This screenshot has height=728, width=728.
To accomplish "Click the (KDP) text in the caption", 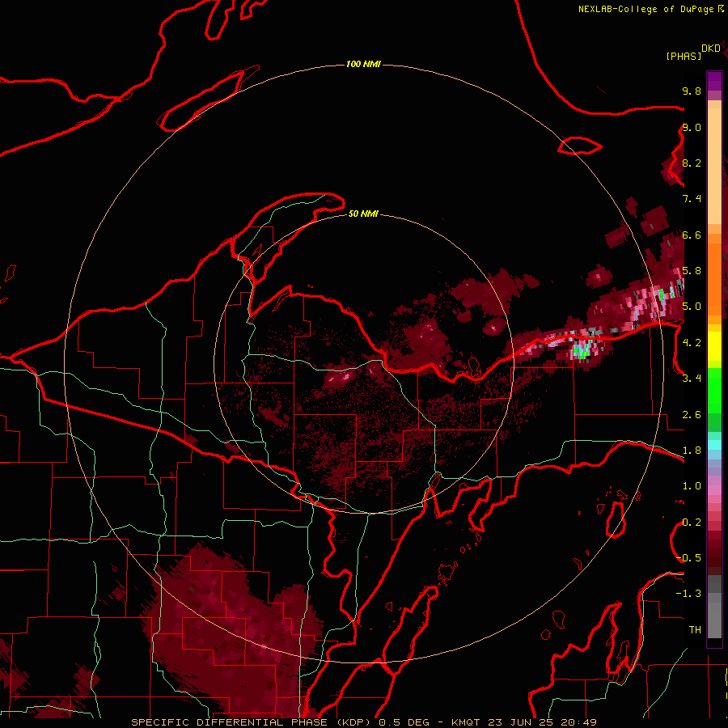I will tap(355, 722).
